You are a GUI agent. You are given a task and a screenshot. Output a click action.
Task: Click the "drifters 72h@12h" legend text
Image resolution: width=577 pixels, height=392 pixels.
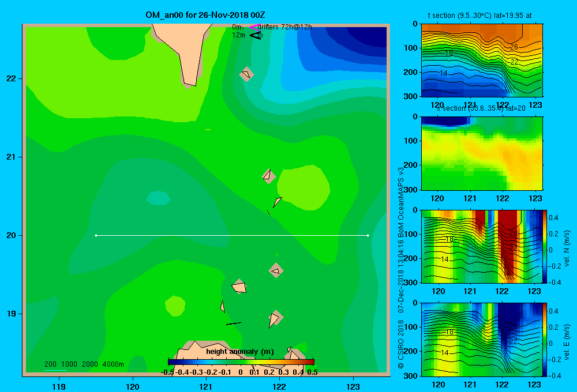(x=285, y=27)
